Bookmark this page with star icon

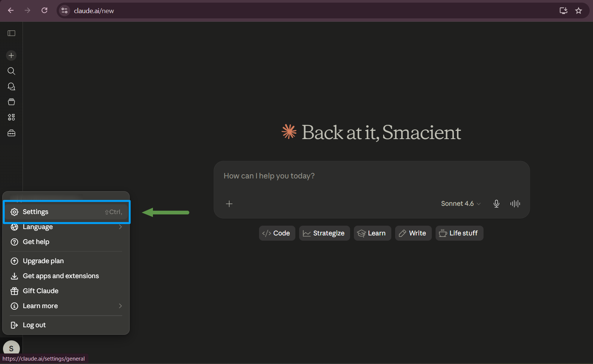pyautogui.click(x=579, y=10)
